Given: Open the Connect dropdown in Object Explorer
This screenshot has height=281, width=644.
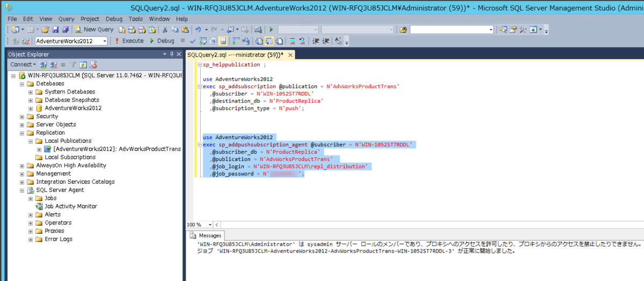Looking at the screenshot, I should tap(23, 64).
